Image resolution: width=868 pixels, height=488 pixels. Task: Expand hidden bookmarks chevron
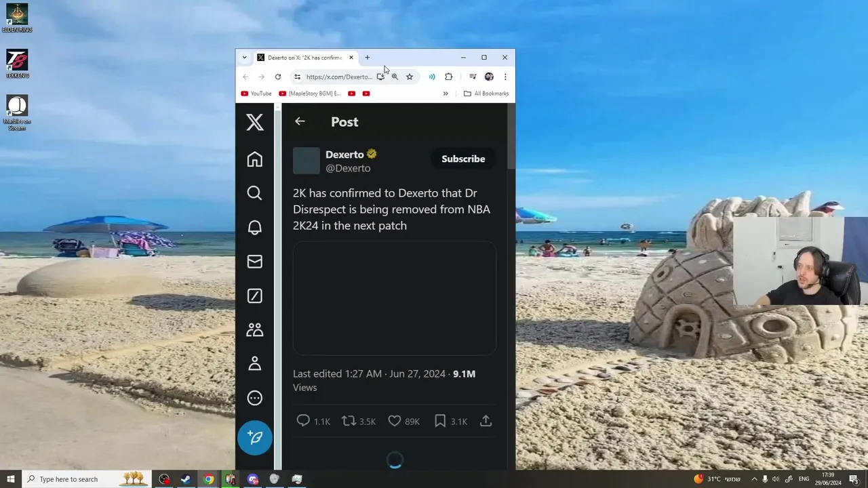(446, 94)
